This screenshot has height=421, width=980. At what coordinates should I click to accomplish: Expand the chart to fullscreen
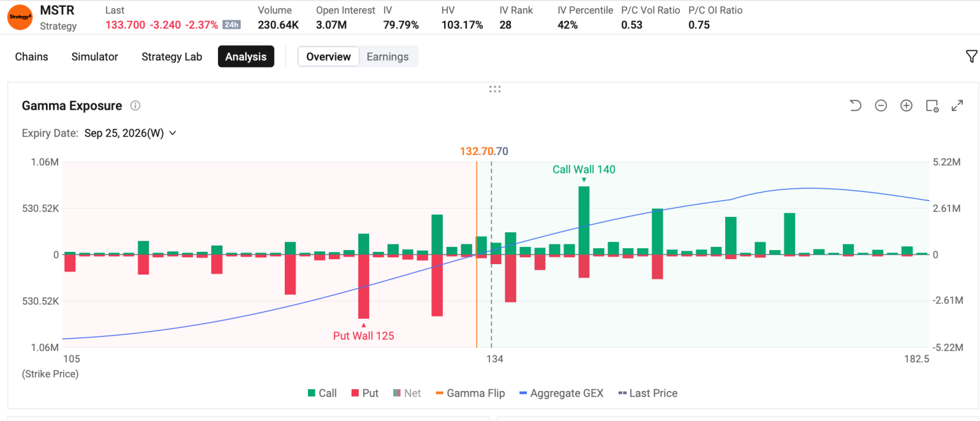coord(957,105)
